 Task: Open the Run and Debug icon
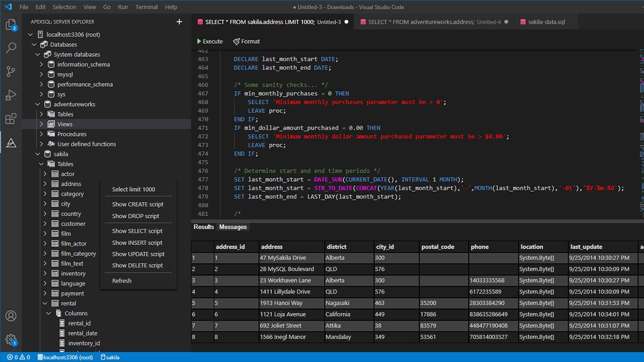tap(11, 95)
